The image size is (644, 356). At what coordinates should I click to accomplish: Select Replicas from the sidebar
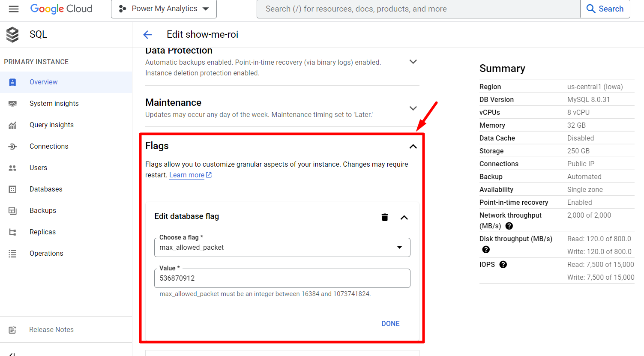coord(42,232)
